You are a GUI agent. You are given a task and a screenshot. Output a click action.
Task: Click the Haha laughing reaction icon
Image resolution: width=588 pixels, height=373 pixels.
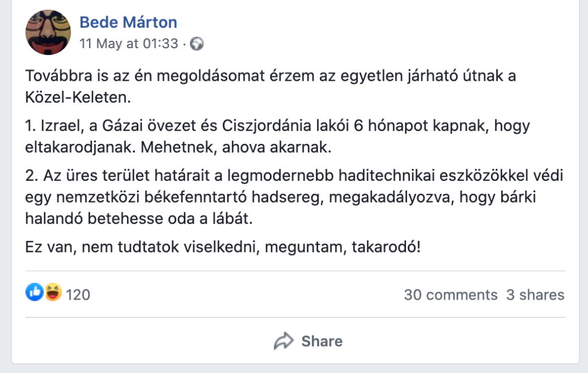(53, 292)
